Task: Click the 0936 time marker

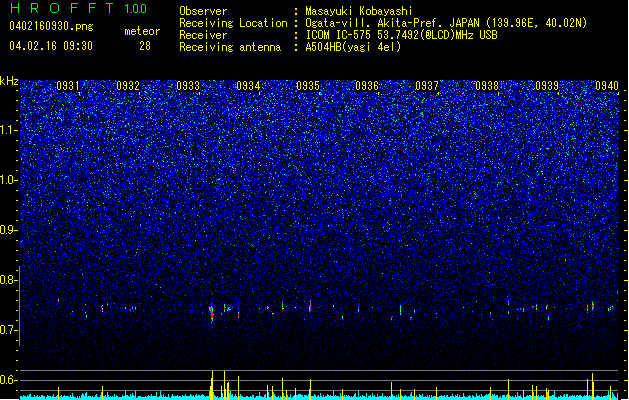Action: point(367,86)
